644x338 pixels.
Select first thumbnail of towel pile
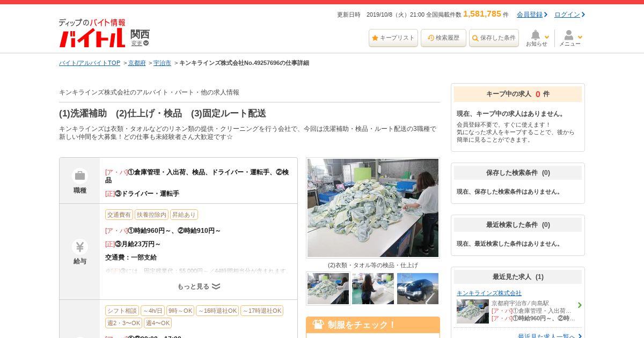pyautogui.click(x=328, y=289)
